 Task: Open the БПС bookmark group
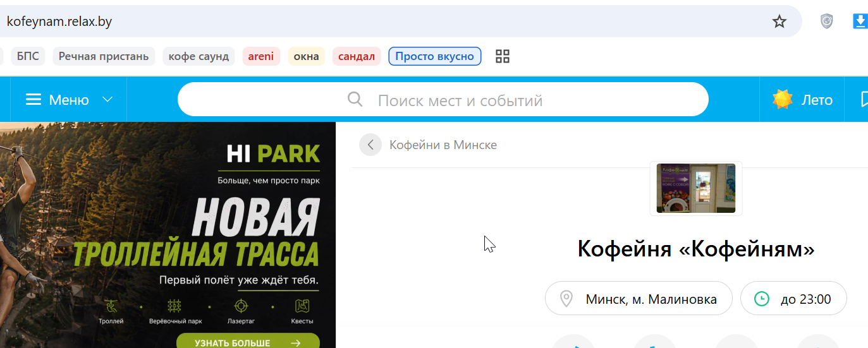27,56
